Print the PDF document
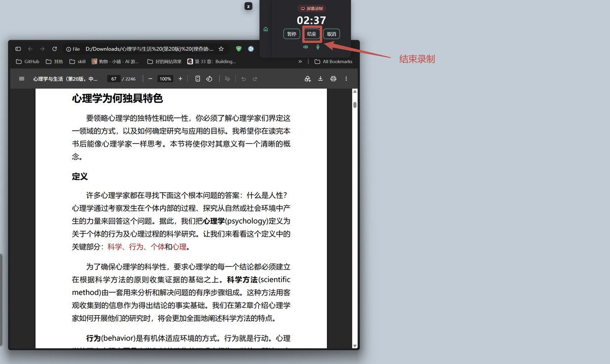The width and height of the screenshot is (610, 364). tap(333, 79)
